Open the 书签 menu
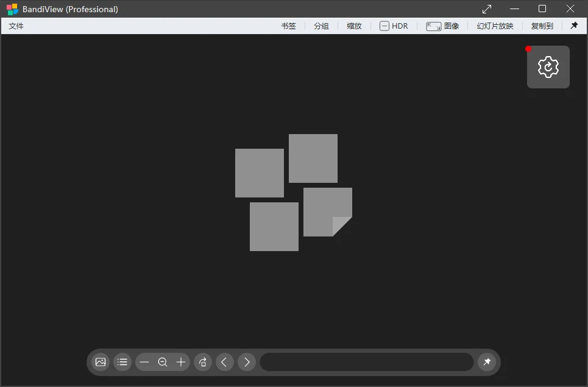 click(x=289, y=26)
